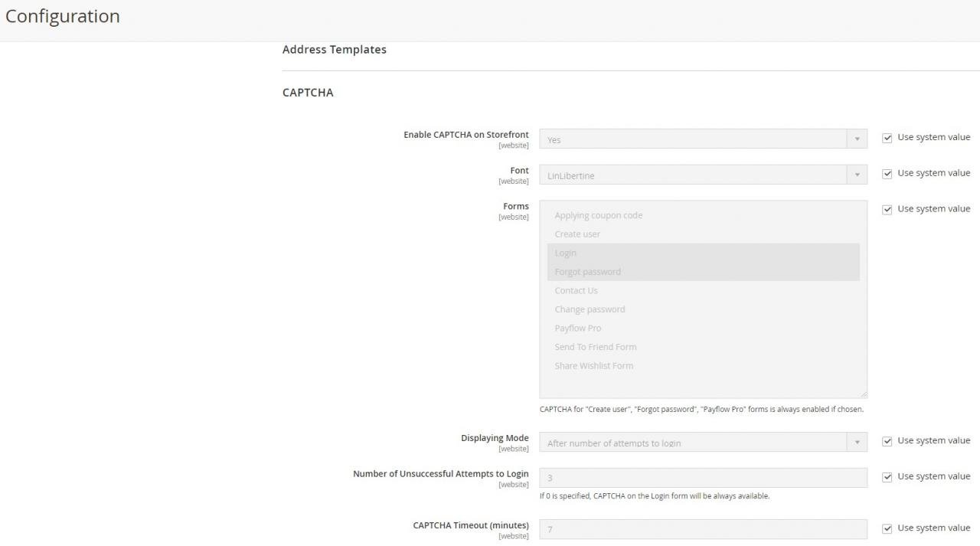The height and width of the screenshot is (546, 980).
Task: Toggle Use system value for CAPTCHA Timeout
Action: coord(887,528)
